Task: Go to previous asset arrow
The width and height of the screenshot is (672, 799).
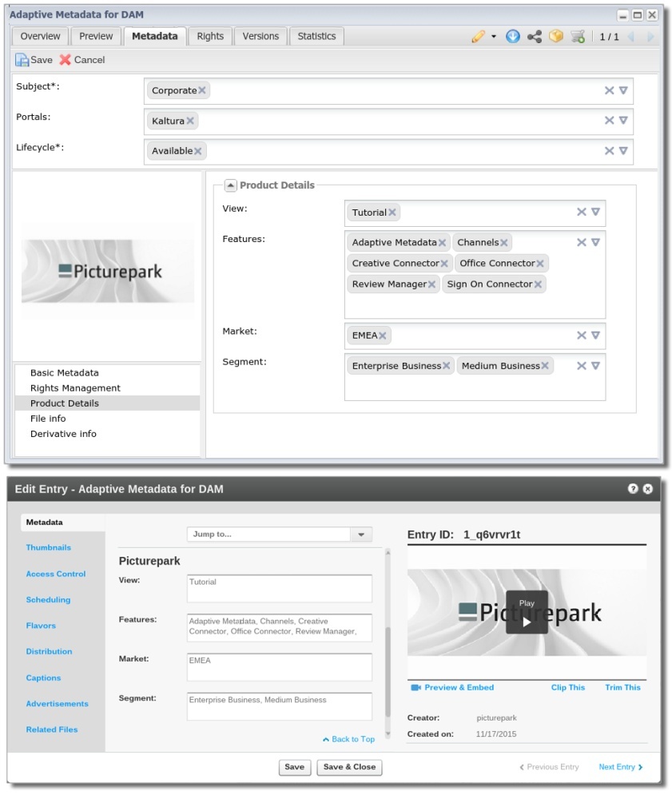Action: (x=631, y=37)
